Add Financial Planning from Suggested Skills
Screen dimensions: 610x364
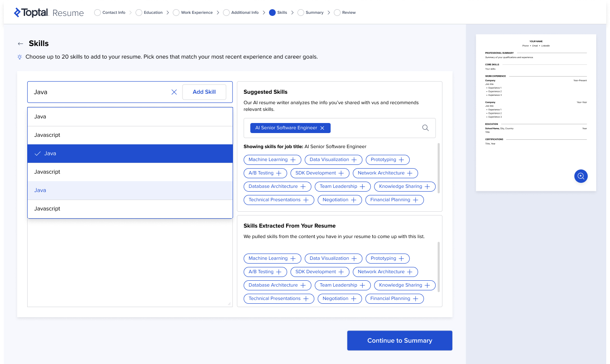(395, 200)
